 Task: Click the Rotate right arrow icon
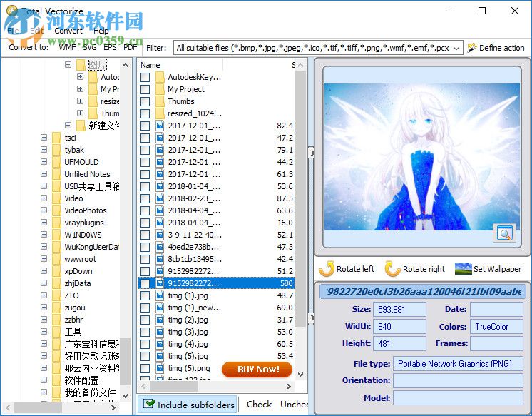(392, 269)
